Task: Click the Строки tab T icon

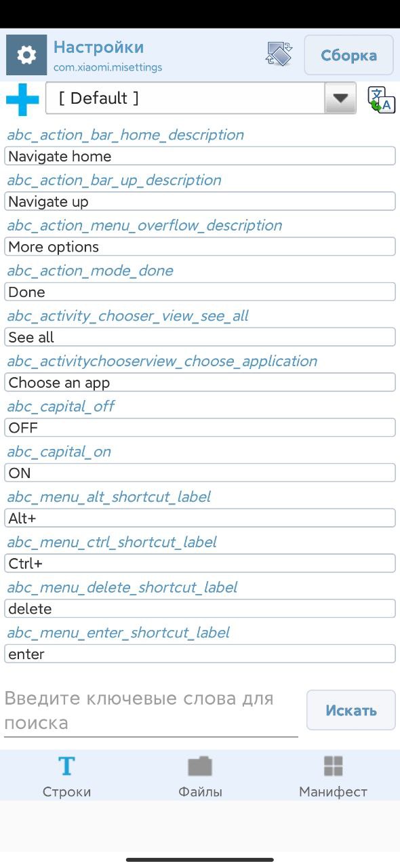Action: coord(66,766)
